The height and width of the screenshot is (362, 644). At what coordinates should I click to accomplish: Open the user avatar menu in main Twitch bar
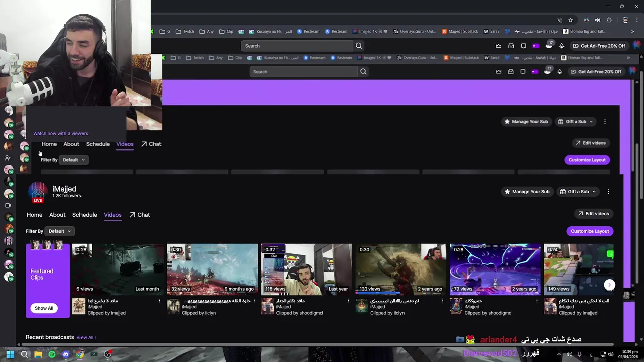(x=637, y=46)
